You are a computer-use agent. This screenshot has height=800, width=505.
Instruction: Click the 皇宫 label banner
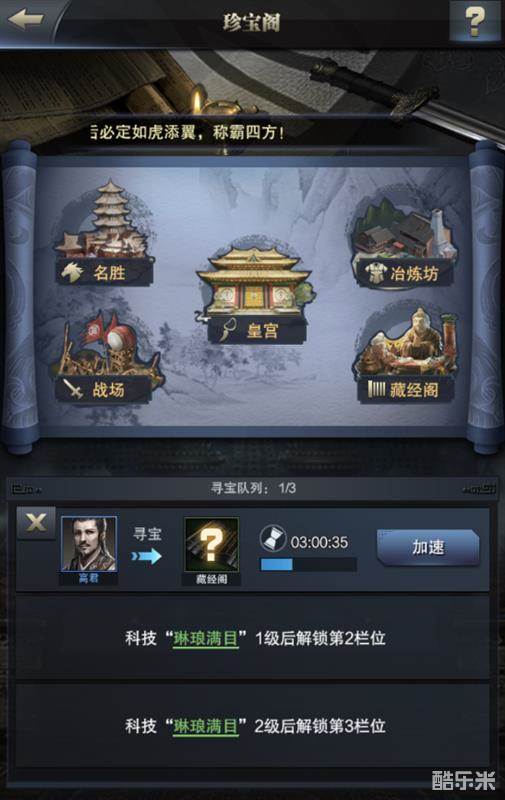[x=257, y=330]
